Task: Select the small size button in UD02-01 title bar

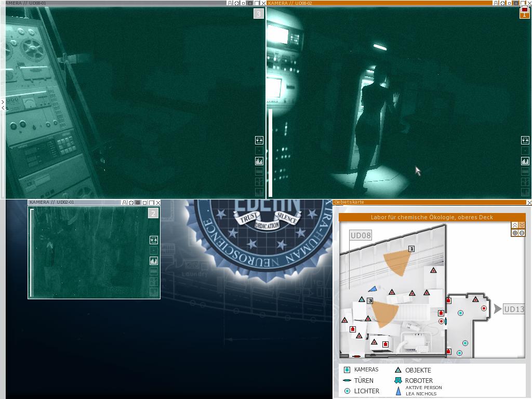Action: [138, 203]
